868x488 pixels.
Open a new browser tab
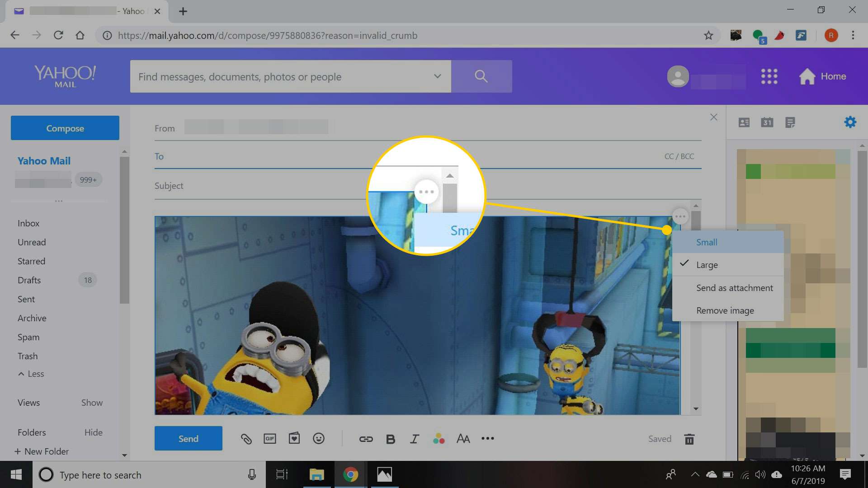183,11
